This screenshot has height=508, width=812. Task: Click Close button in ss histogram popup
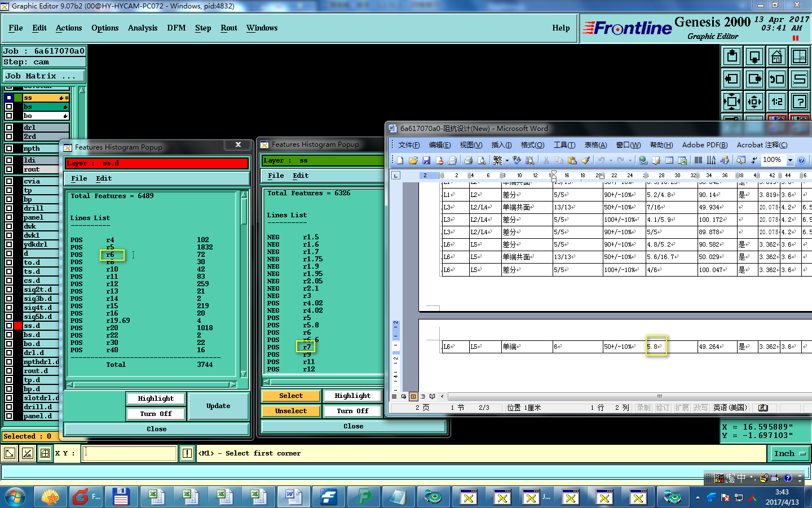[x=354, y=426]
